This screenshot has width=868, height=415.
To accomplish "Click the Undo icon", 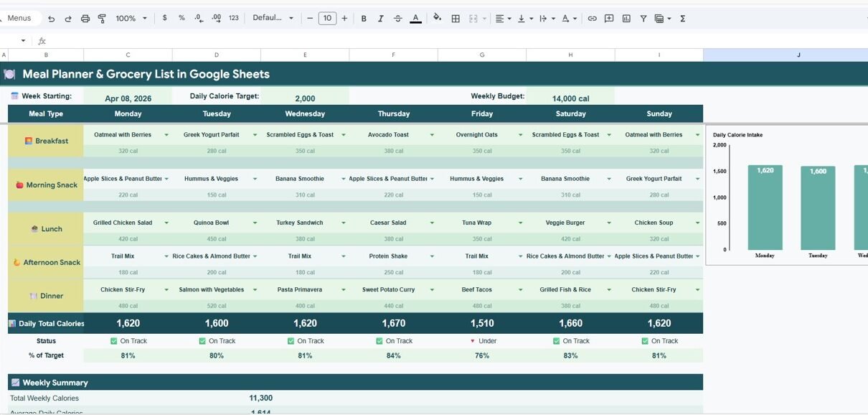I will 51,19.
